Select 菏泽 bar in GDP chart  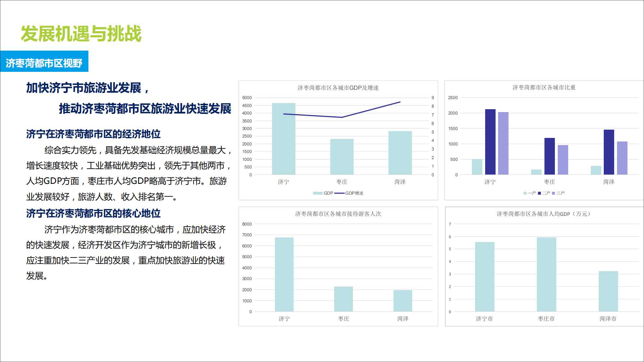tap(400, 153)
